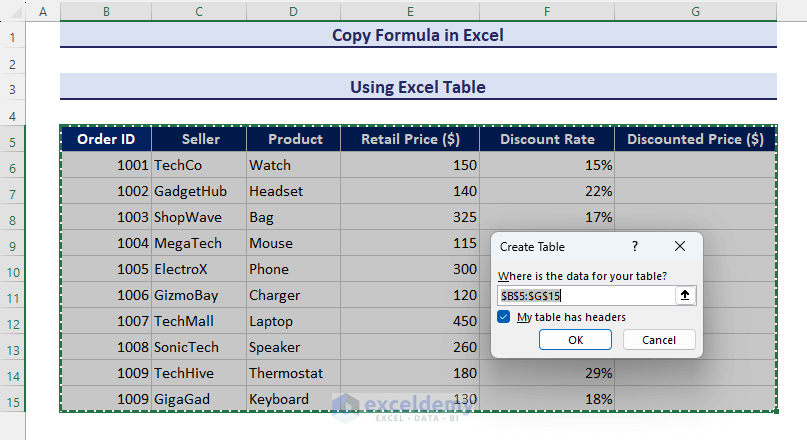Select column E header

pos(410,11)
